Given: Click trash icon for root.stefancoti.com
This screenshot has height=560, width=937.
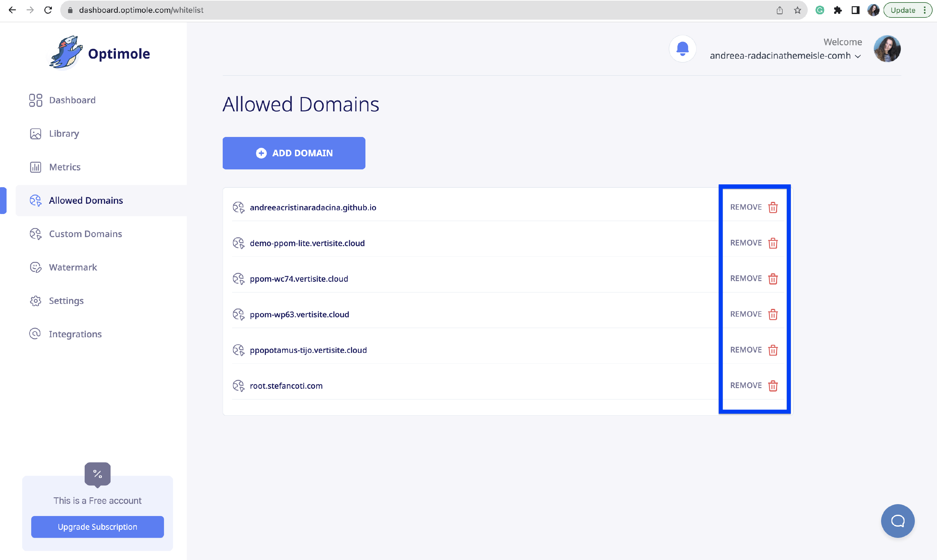Looking at the screenshot, I should 773,386.
